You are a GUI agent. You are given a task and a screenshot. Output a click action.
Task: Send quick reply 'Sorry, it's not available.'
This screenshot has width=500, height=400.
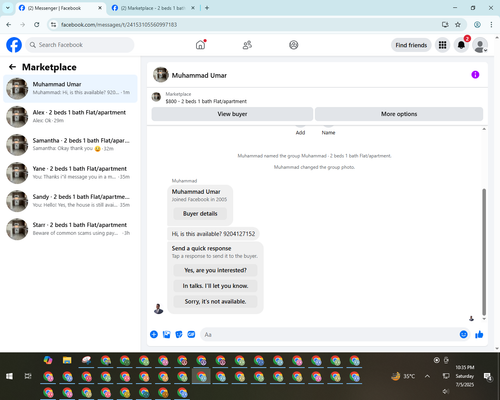click(x=215, y=302)
